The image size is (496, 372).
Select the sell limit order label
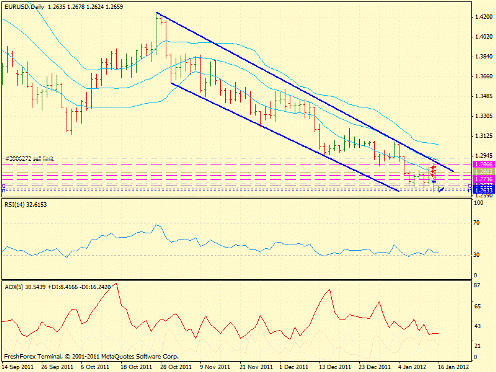29,159
